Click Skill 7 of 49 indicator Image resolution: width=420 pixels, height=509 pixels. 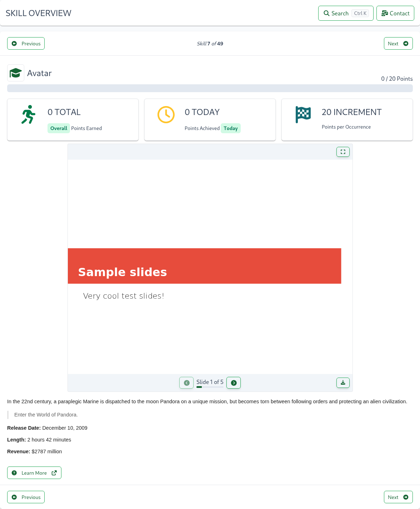pyautogui.click(x=210, y=44)
